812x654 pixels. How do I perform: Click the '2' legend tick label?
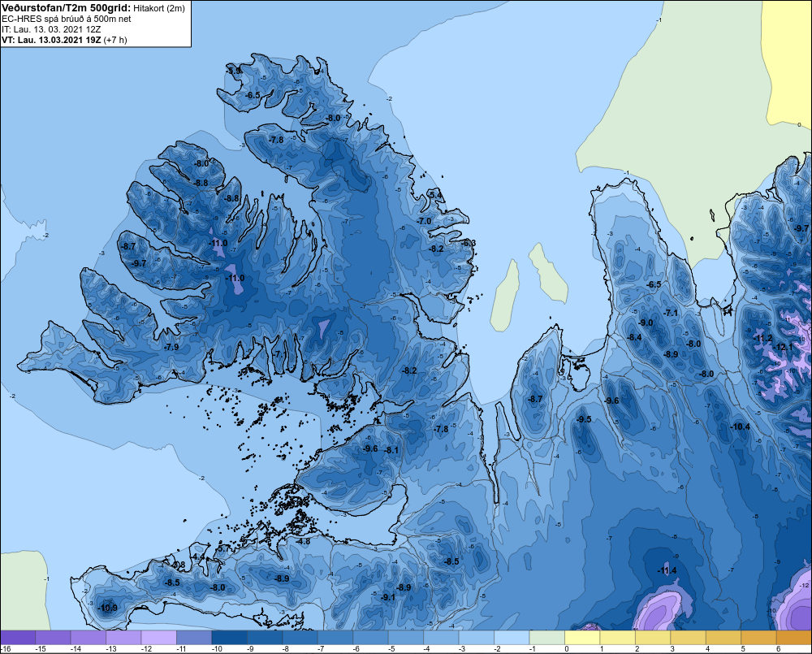[x=637, y=649]
